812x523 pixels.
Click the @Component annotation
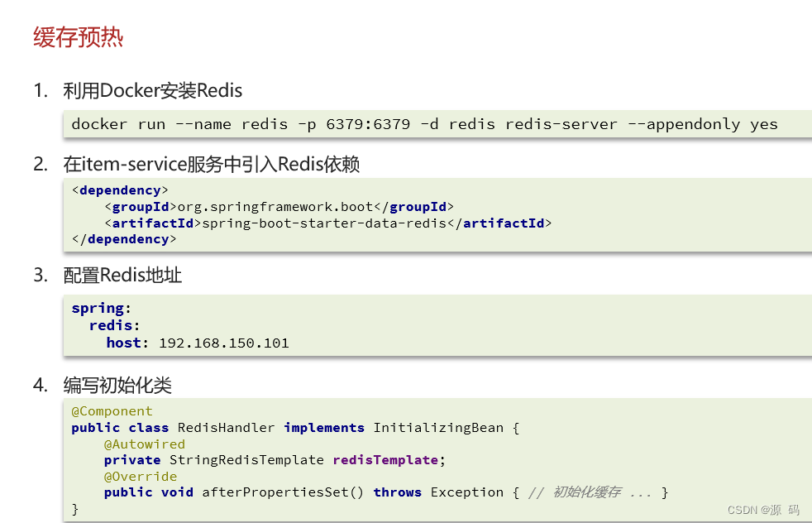(x=112, y=411)
